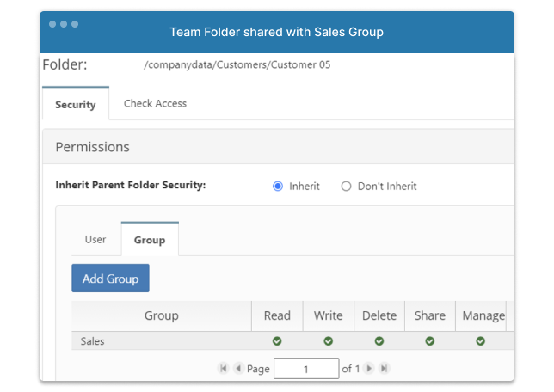Switch to the User permissions tab
This screenshot has height=392, width=554.
[95, 240]
